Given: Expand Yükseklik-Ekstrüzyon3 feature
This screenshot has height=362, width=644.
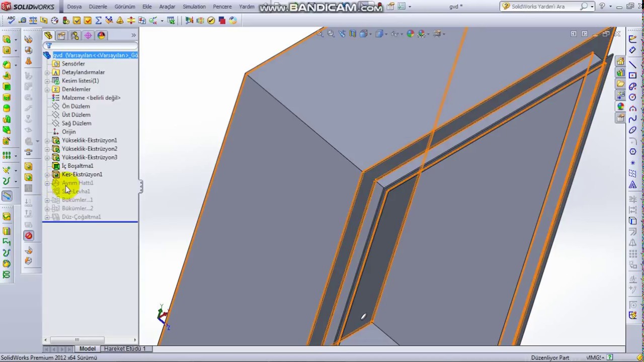Looking at the screenshot, I should [x=47, y=158].
